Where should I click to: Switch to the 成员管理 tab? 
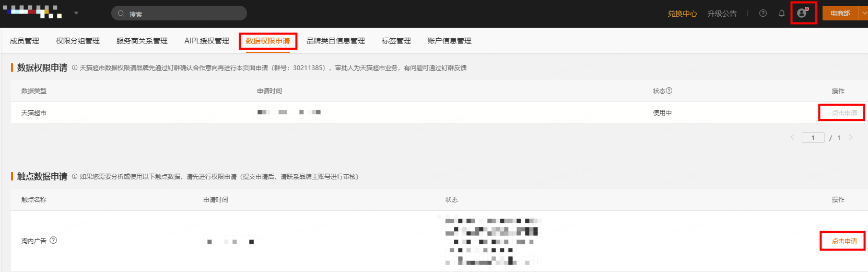pyautogui.click(x=25, y=41)
